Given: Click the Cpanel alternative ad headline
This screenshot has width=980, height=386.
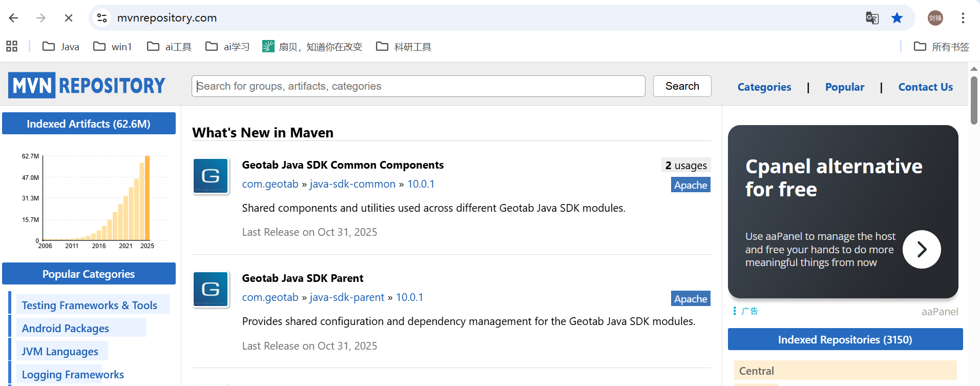Looking at the screenshot, I should (x=833, y=178).
